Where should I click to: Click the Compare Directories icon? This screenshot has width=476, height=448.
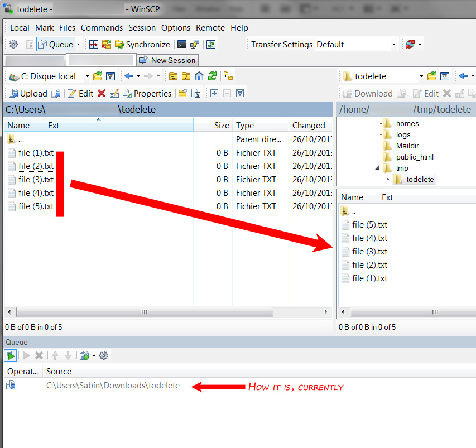click(94, 45)
